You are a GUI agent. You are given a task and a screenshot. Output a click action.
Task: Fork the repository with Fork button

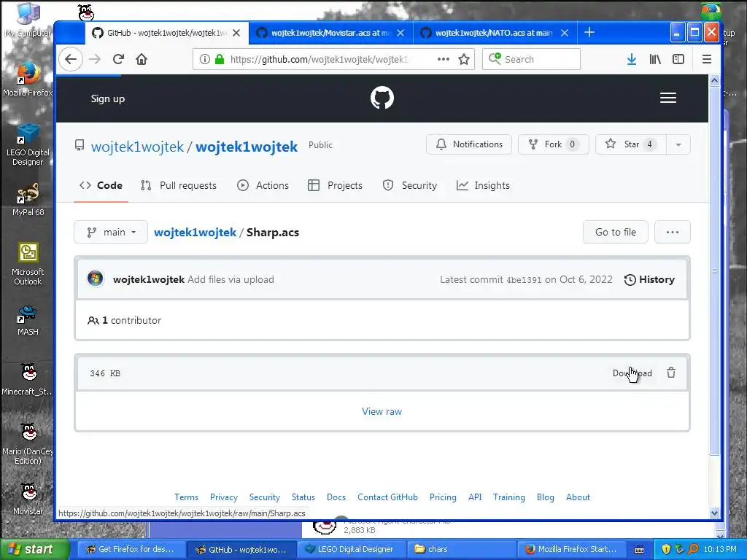coord(553,144)
